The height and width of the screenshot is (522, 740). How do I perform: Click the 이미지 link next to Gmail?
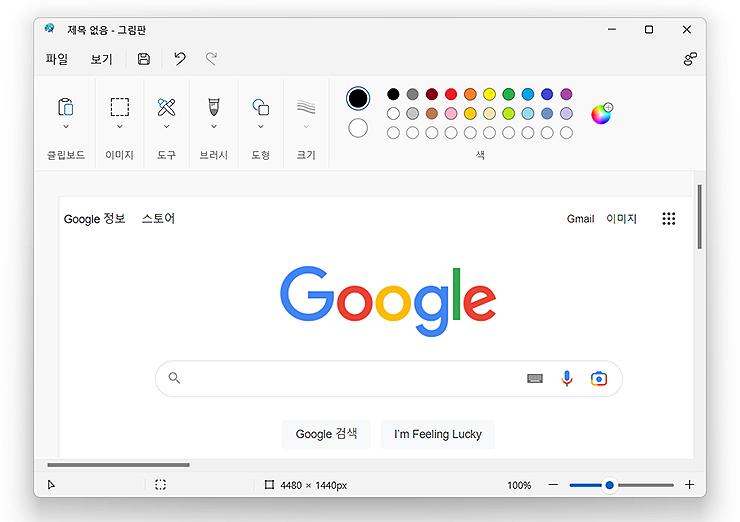622,219
